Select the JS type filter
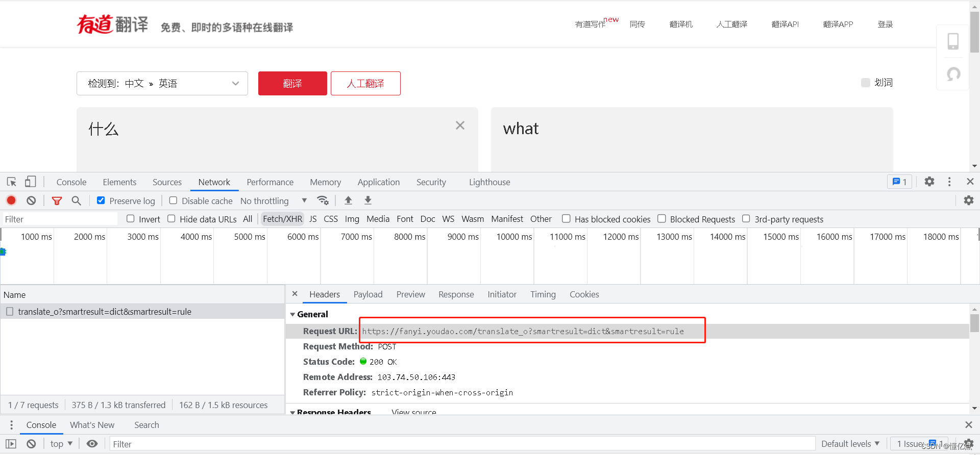Viewport: 980px width, 455px height. 313,219
